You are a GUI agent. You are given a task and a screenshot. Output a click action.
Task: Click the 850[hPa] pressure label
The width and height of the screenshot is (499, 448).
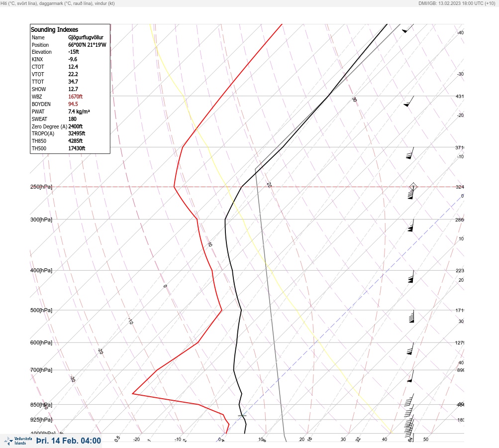[41, 405]
